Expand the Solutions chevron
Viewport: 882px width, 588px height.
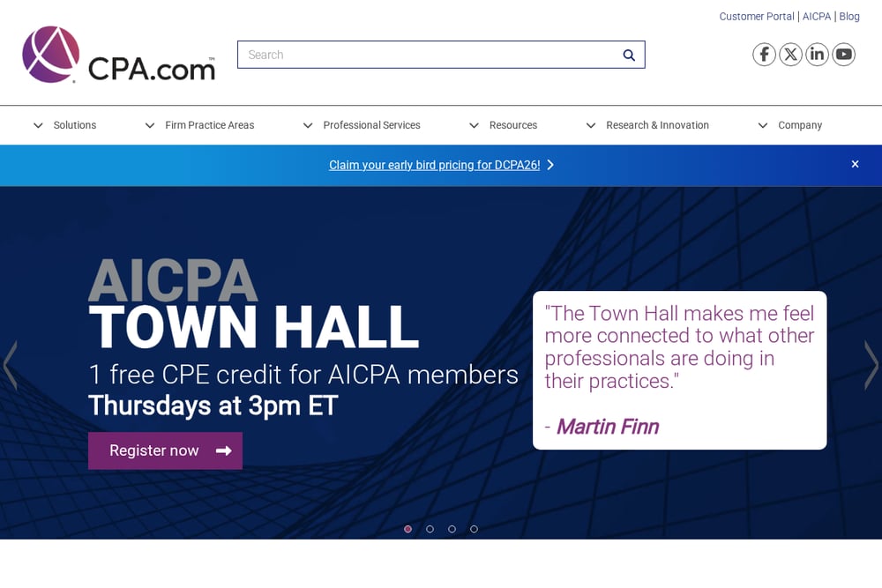pyautogui.click(x=38, y=125)
